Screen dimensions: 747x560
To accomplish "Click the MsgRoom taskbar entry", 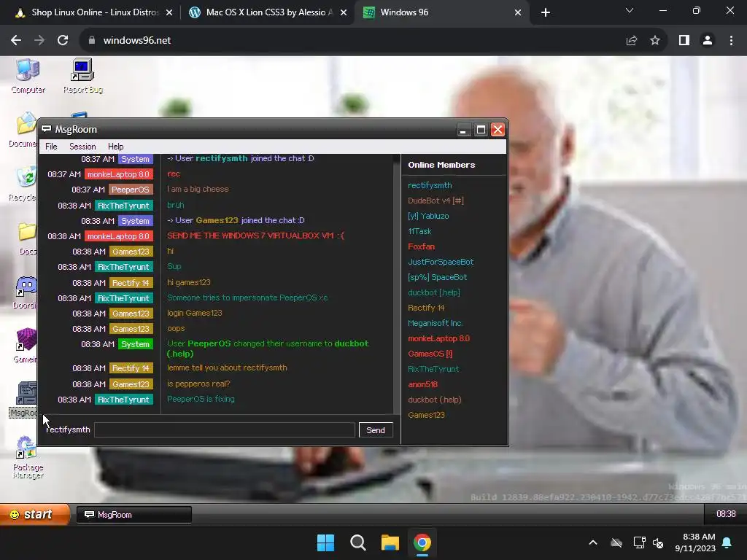I will tap(134, 515).
